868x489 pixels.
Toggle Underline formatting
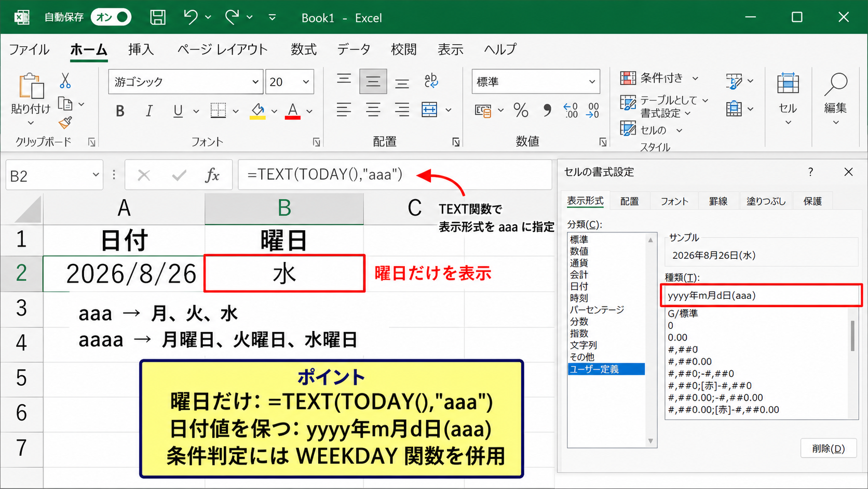click(x=178, y=111)
